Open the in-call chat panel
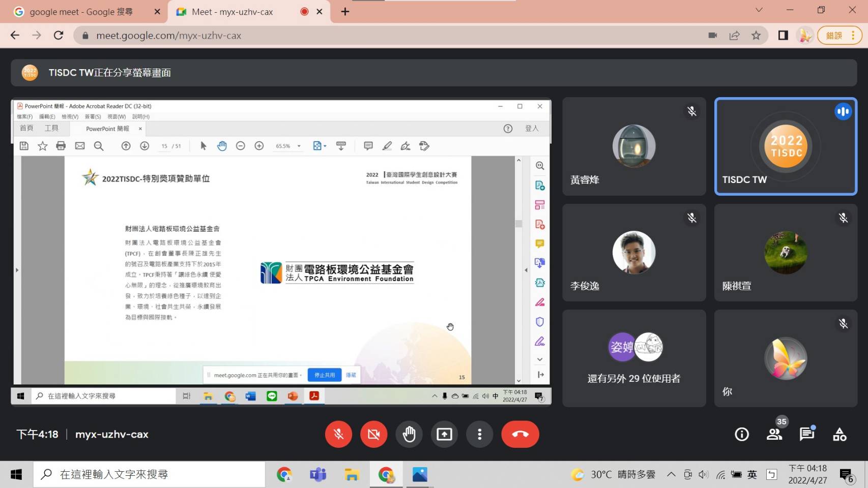868x488 pixels. 806,434
